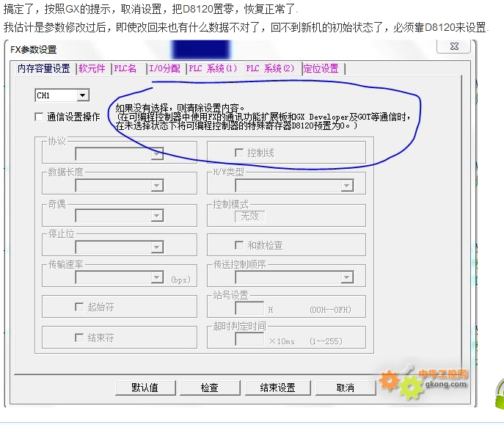
Task: Go to the 定位设置 tab
Action: pos(321,68)
